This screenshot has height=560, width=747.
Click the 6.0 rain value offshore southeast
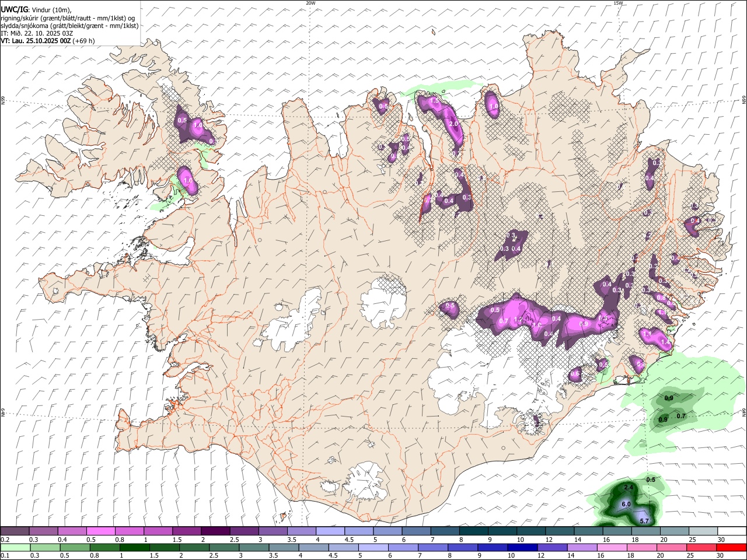[x=626, y=504]
